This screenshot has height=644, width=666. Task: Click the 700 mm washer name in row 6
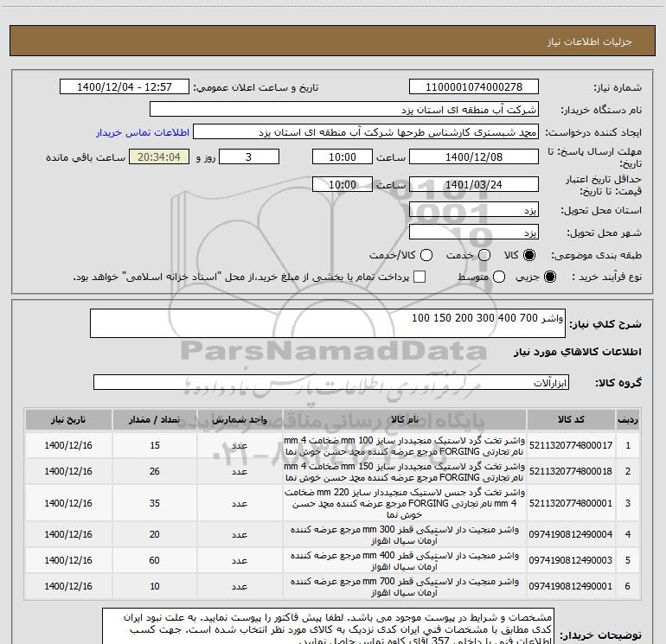click(x=405, y=587)
